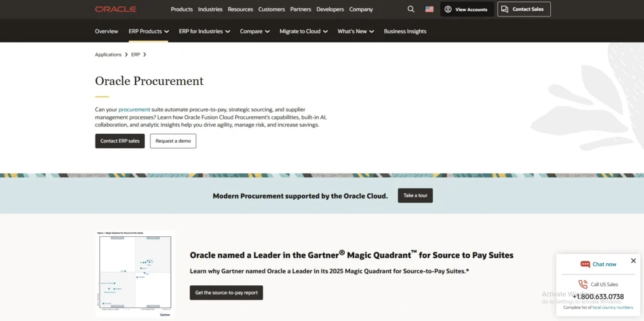This screenshot has width=644, height=321.
Task: Click the Modern Procurement banner text
Action: (x=300, y=196)
